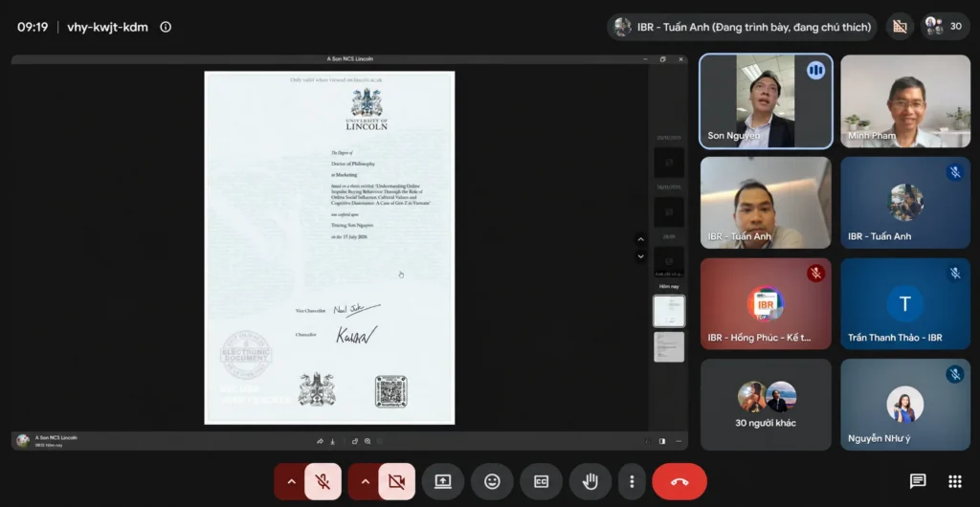Select the highlighted certificate thumbnail under Hôm nay

tap(669, 311)
